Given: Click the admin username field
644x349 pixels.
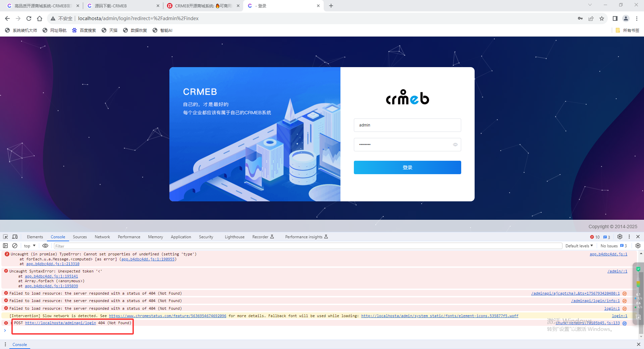Looking at the screenshot, I should (407, 125).
